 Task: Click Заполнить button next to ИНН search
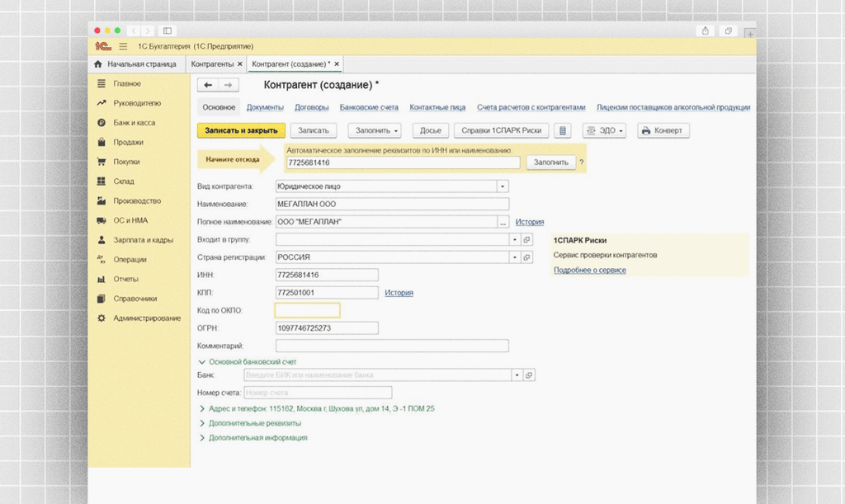coord(550,162)
